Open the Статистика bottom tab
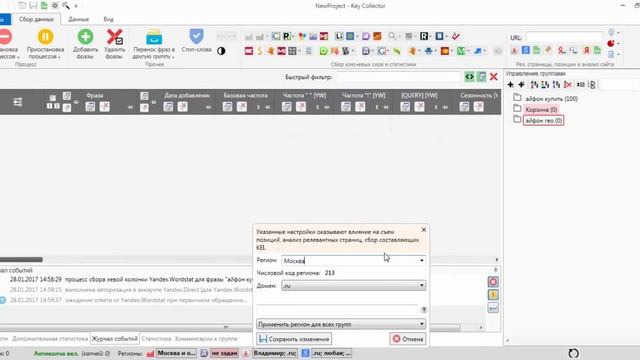 [x=156, y=339]
